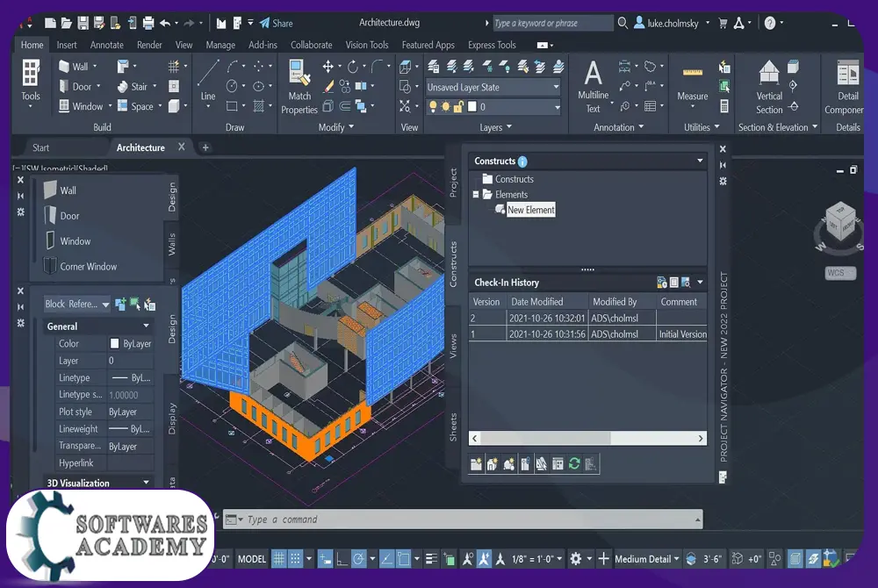Select the Multiline Text tool

tap(593, 87)
